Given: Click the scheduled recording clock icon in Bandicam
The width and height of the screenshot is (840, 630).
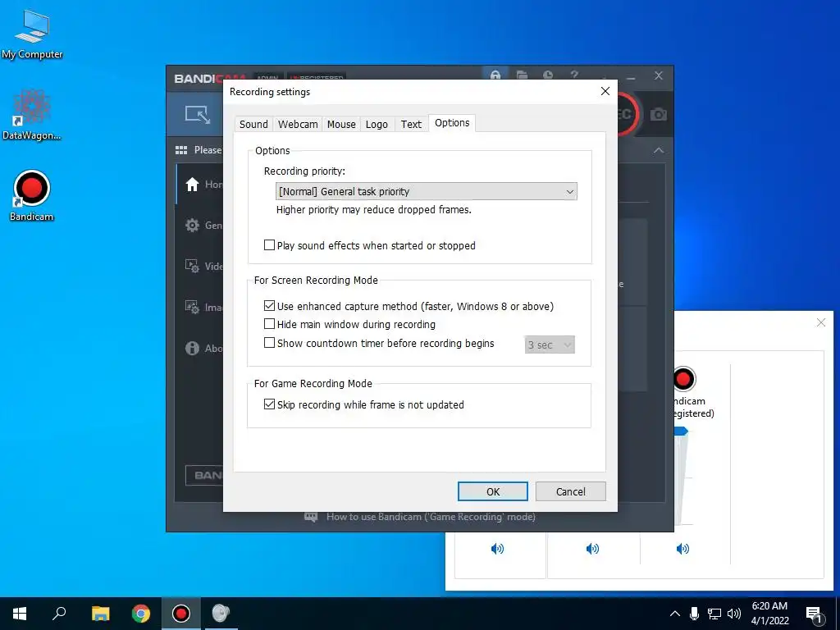Looking at the screenshot, I should click(547, 75).
